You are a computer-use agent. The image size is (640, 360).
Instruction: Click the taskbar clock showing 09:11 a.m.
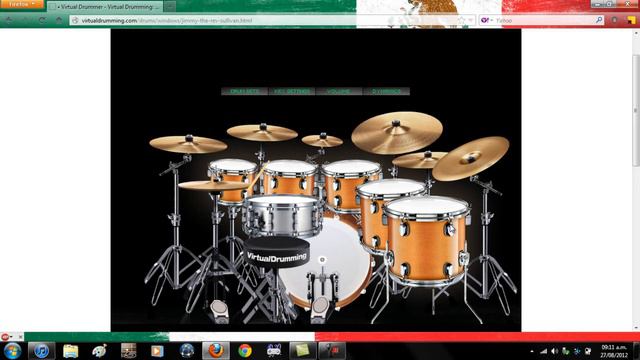[613, 351]
